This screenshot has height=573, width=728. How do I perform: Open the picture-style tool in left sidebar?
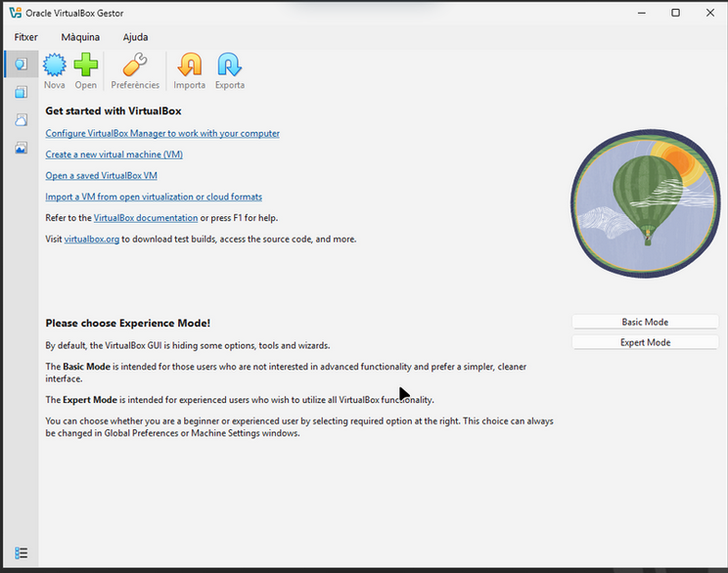pyautogui.click(x=21, y=148)
